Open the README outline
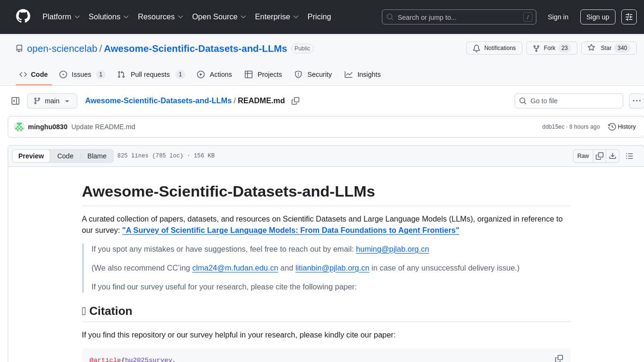Image resolution: width=644 pixels, height=362 pixels. 629,156
